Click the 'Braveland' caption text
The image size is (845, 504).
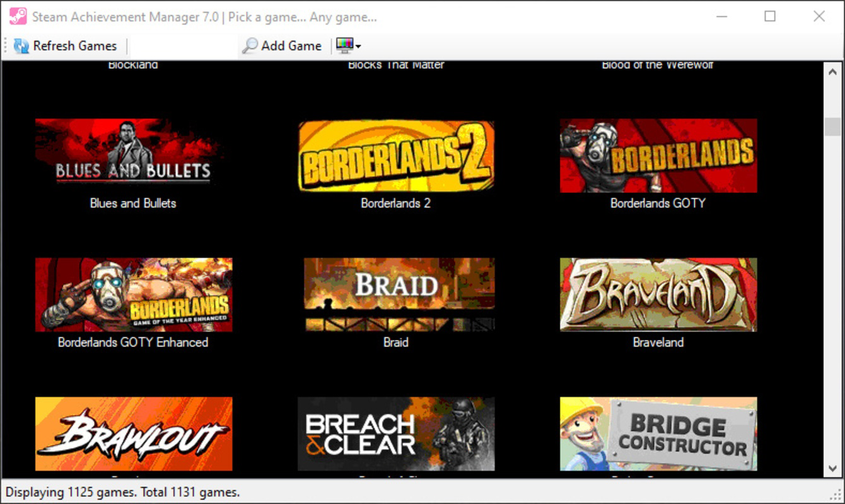point(658,343)
